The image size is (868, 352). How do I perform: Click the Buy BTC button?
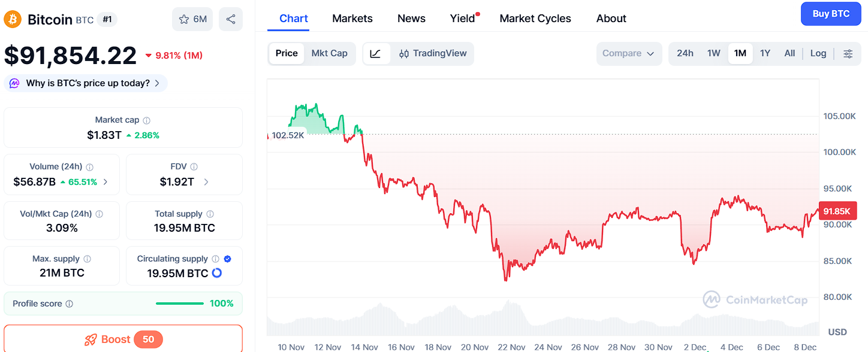[x=831, y=13]
